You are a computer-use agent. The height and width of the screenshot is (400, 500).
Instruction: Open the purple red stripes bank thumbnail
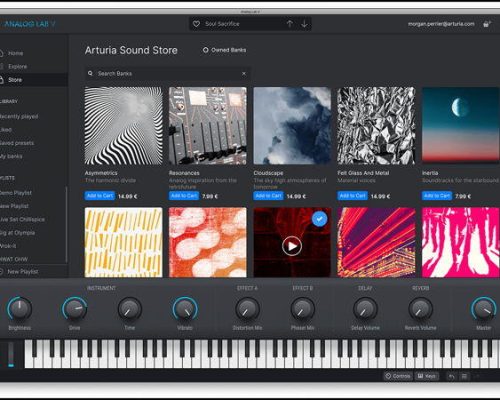(x=376, y=242)
